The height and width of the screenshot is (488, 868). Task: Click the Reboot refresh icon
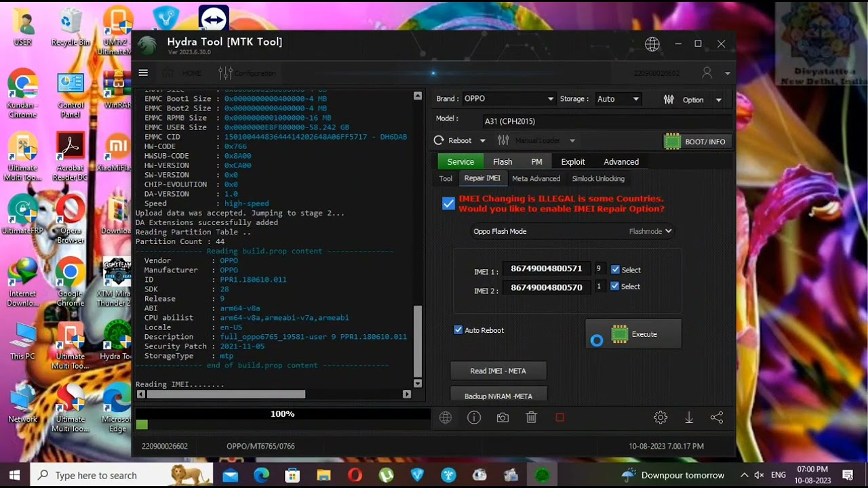tap(439, 140)
